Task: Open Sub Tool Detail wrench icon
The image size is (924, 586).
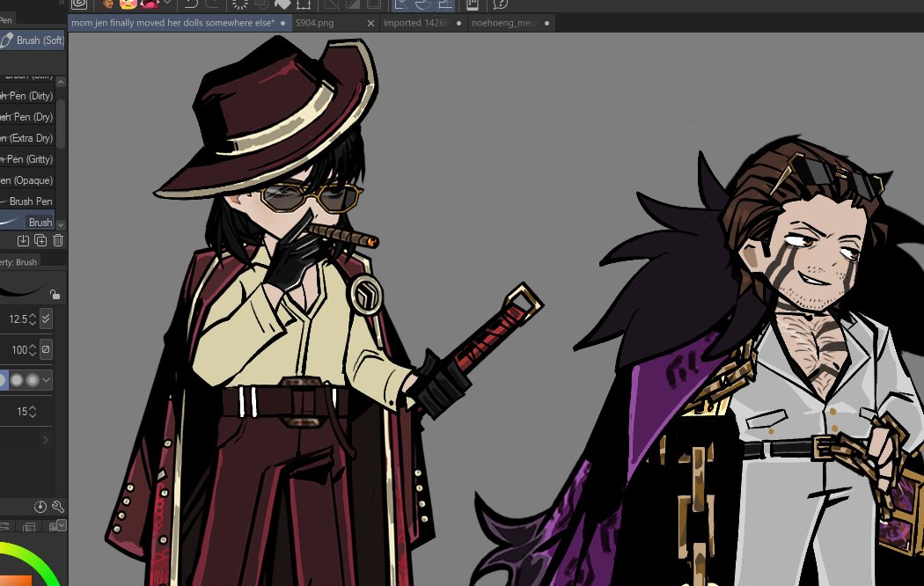Action: click(x=58, y=507)
